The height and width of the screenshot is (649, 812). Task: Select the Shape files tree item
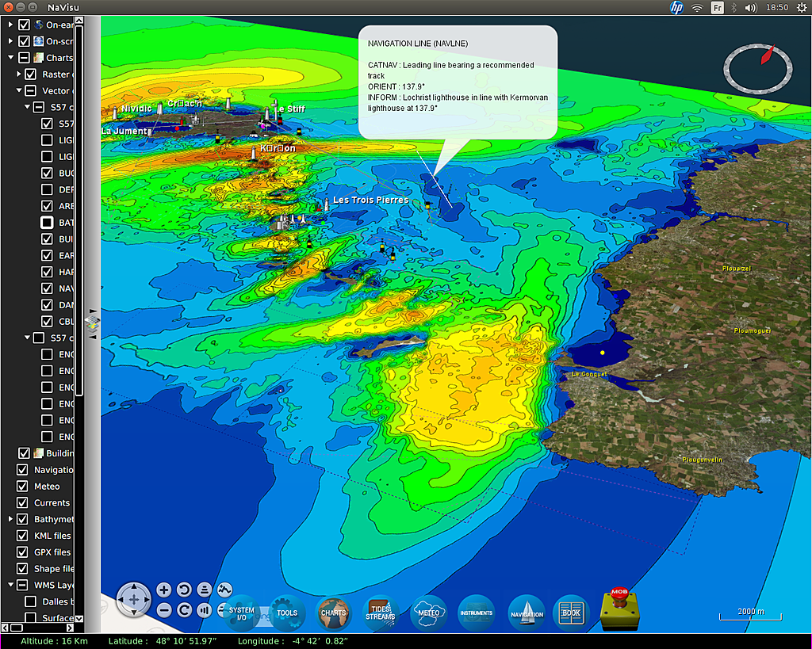(54, 568)
